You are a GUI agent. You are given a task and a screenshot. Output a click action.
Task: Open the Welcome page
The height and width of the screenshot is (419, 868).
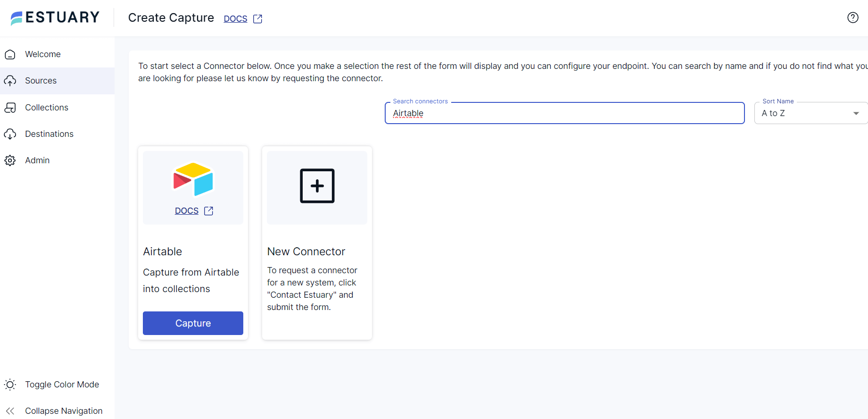point(57,54)
